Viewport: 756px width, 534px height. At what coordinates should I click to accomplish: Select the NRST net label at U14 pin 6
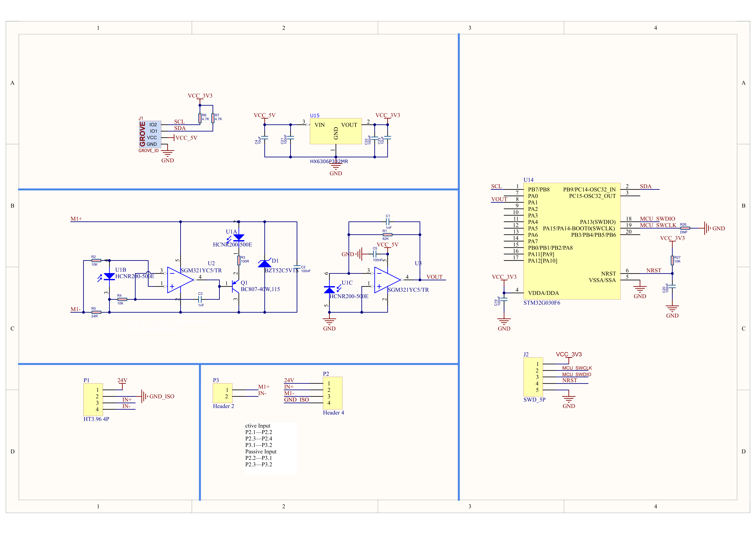coord(654,270)
